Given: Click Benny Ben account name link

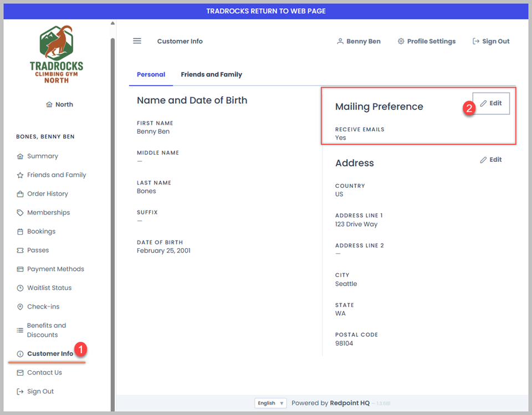Looking at the screenshot, I should 364,42.
